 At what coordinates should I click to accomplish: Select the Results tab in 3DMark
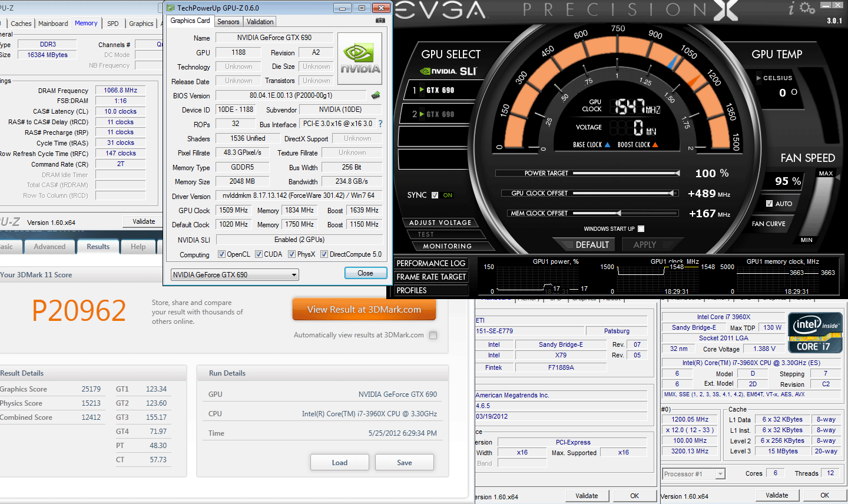[x=98, y=247]
